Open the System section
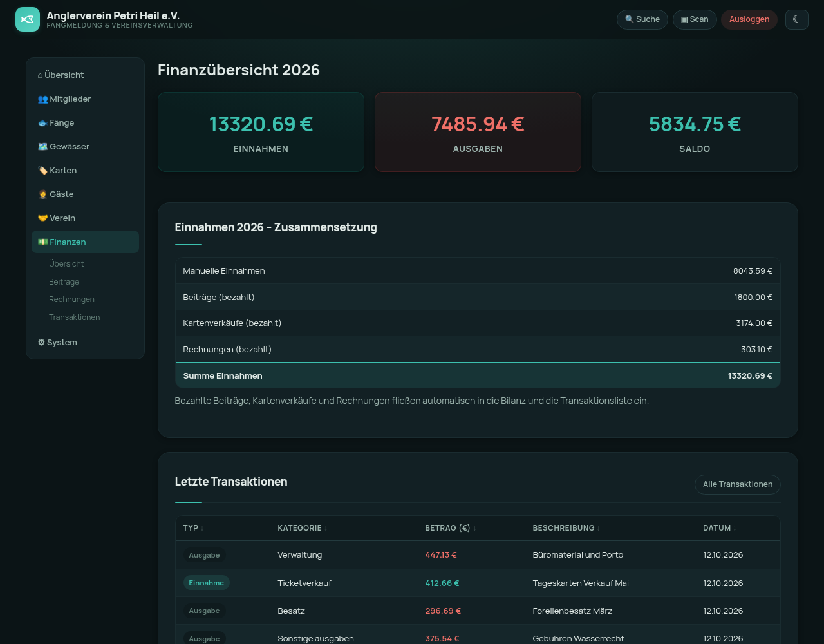Image resolution: width=824 pixels, height=644 pixels. click(85, 343)
